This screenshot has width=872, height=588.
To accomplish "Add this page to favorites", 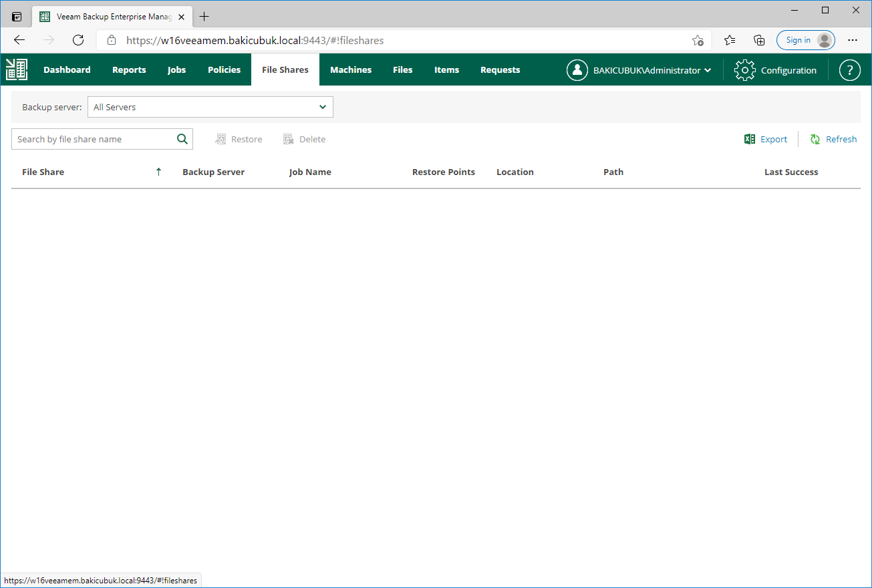I will point(698,40).
